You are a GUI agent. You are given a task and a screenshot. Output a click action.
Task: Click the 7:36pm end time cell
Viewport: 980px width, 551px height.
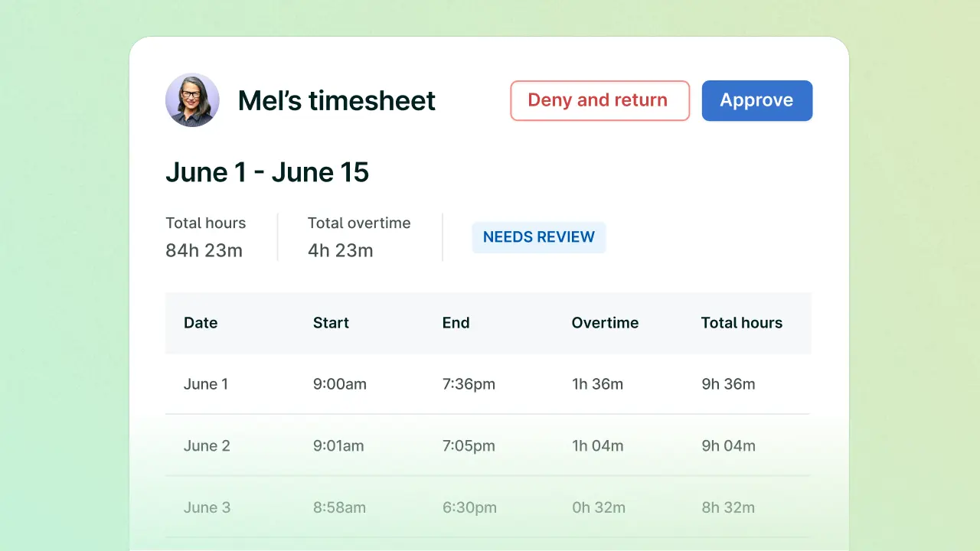469,384
